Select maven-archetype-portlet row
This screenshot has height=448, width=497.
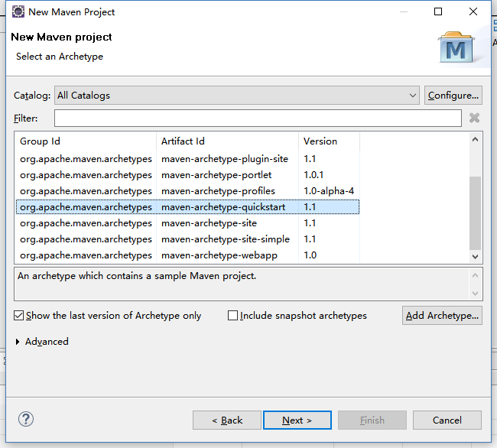[187, 175]
